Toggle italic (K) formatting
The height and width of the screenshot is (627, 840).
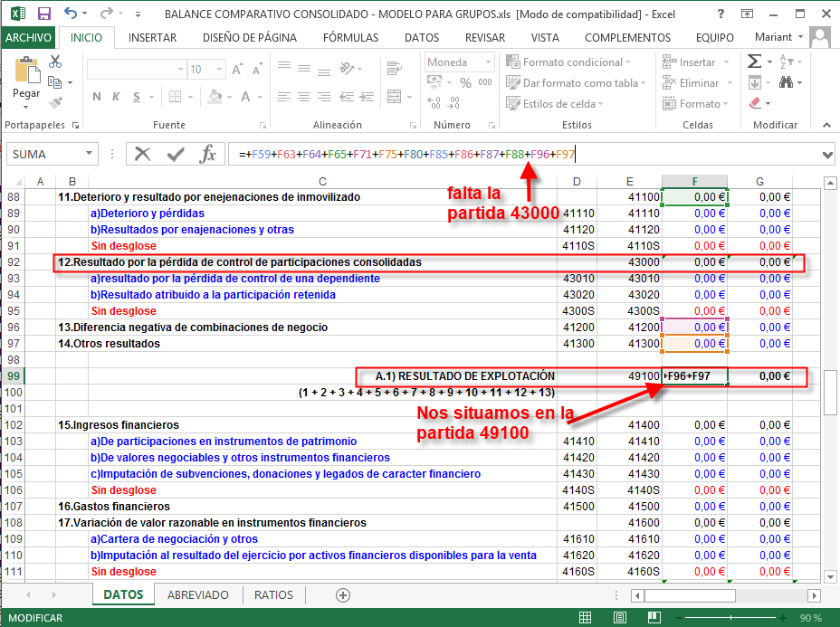116,97
